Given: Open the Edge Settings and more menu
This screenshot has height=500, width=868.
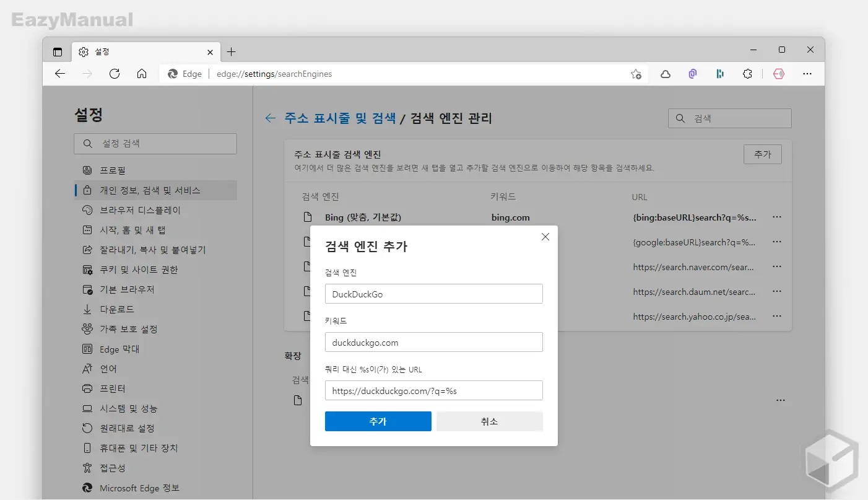Looking at the screenshot, I should coord(807,74).
